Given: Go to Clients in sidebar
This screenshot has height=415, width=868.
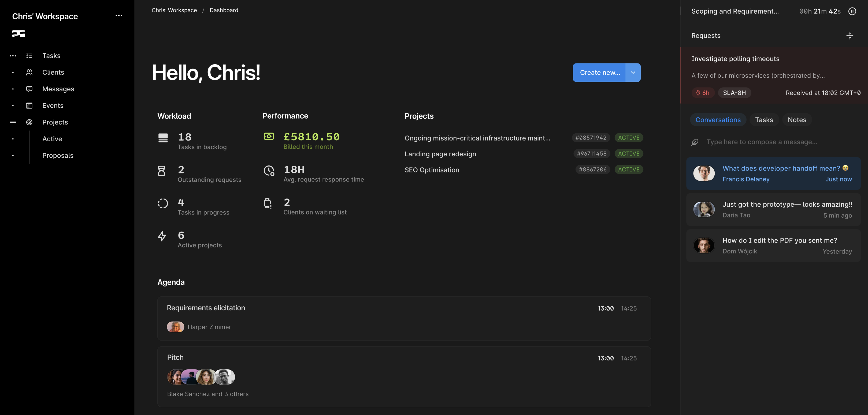Looking at the screenshot, I should pos(53,72).
